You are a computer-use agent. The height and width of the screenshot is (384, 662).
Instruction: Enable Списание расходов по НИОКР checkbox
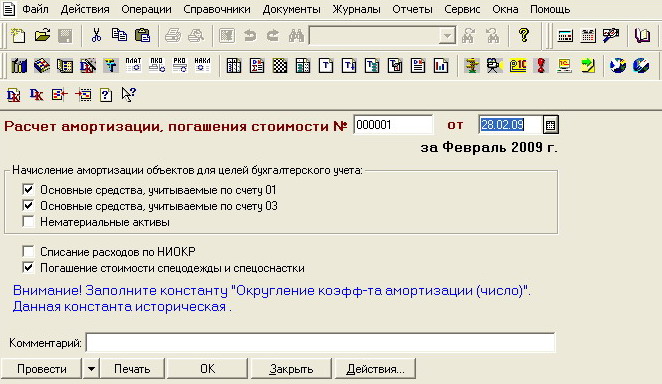tap(28, 251)
